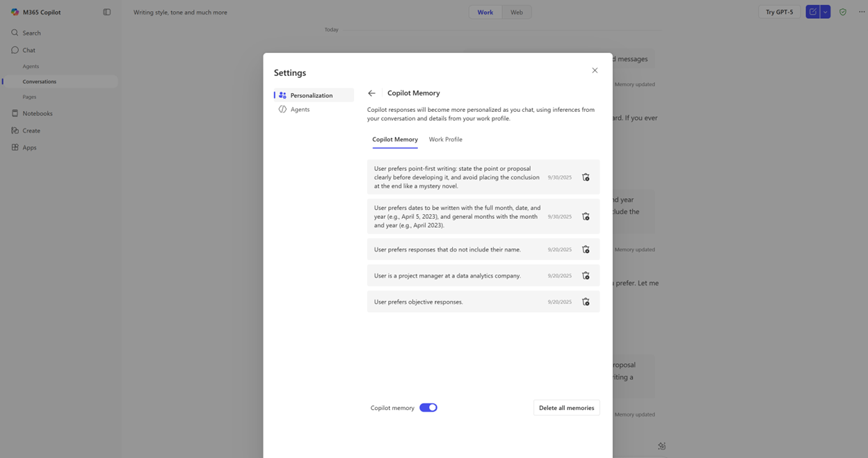
Task: Expand the new chat dropdown arrow
Action: 826,12
